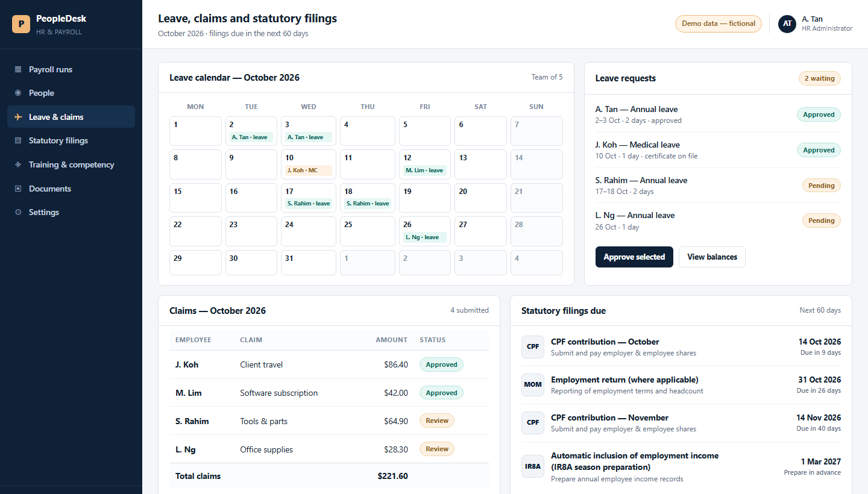The width and height of the screenshot is (868, 494).
Task: Click the Documents sidebar icon
Action: (x=18, y=189)
